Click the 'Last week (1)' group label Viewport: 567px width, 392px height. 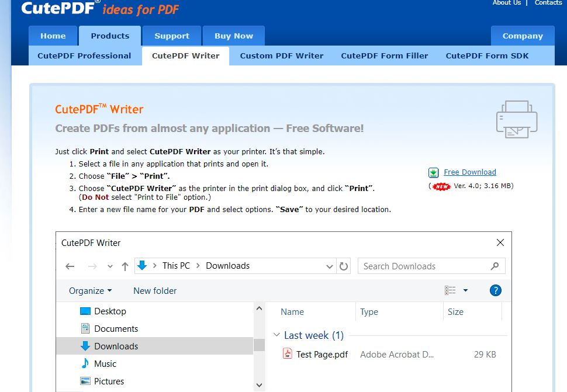point(314,335)
